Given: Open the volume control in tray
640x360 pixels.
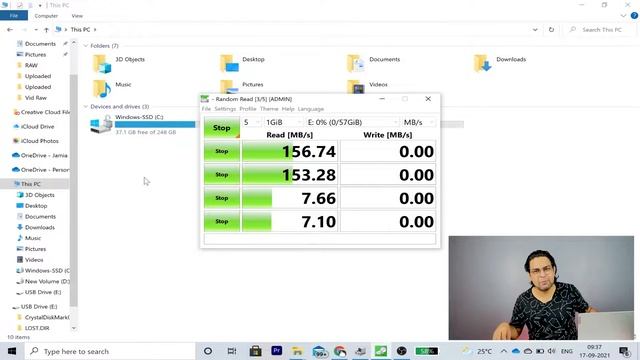Looking at the screenshot, I should coord(551,351).
